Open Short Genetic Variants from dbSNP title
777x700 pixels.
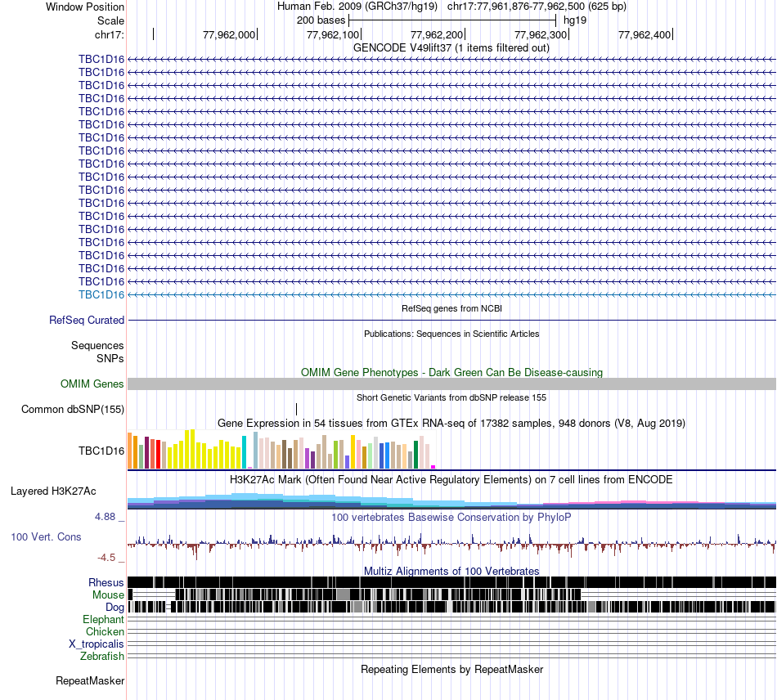pos(451,397)
